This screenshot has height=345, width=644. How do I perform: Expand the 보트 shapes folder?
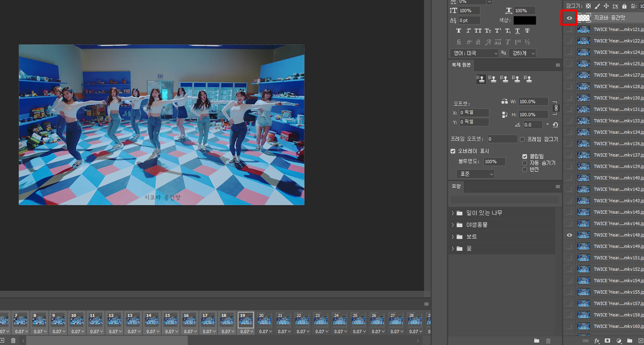click(453, 237)
